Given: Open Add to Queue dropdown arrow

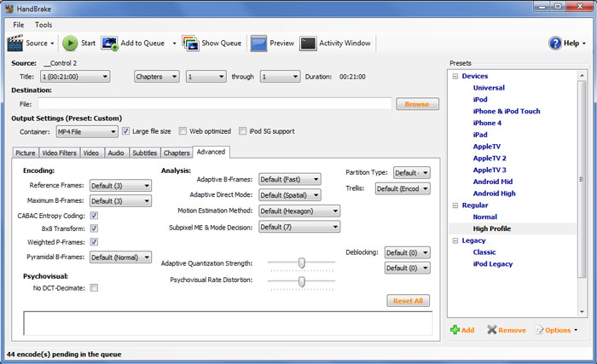Looking at the screenshot, I should (x=174, y=43).
